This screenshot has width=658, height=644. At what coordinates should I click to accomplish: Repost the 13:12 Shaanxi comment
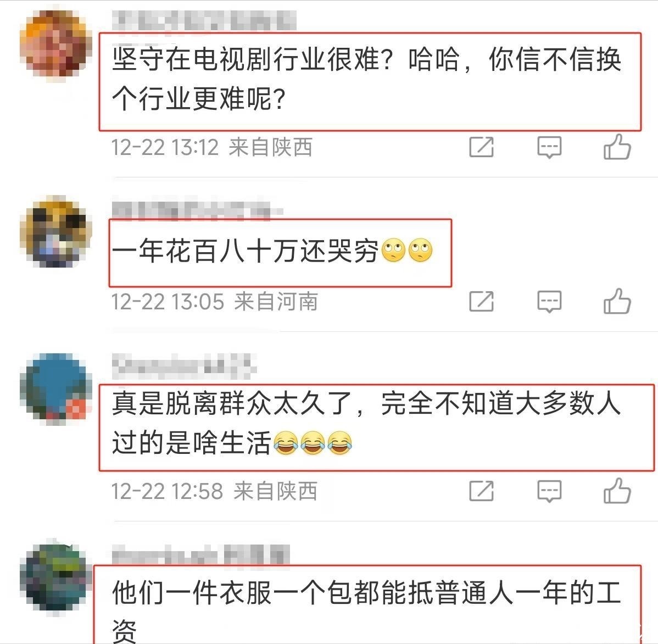pyautogui.click(x=481, y=147)
